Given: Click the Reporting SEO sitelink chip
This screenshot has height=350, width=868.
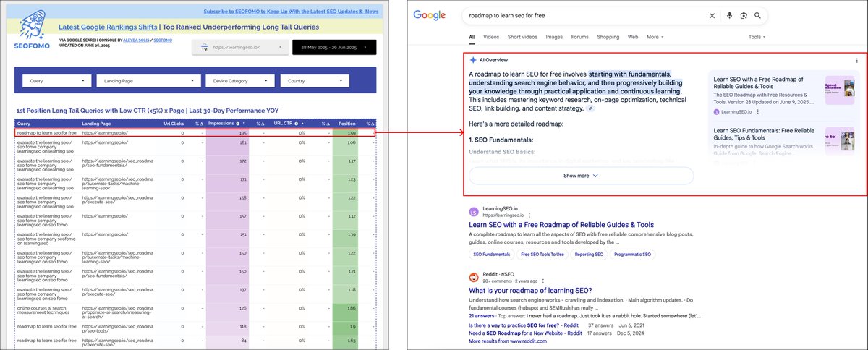Looking at the screenshot, I should click(x=590, y=255).
